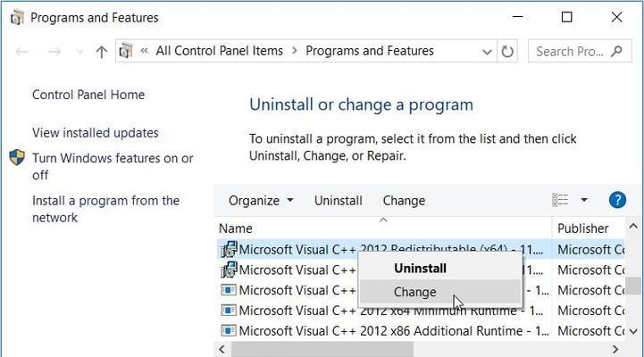The image size is (644, 357).
Task: Click All Control Panel Items breadcrumb
Action: [220, 51]
